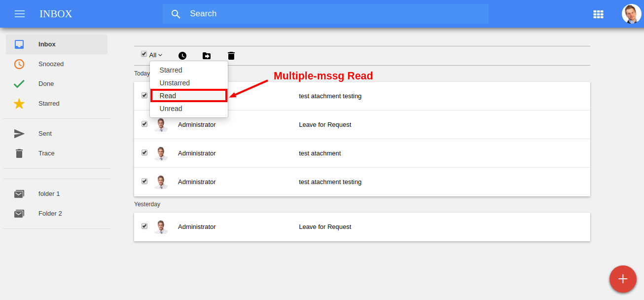Snooze selected messages with toolbar clock icon
The width and height of the screenshot is (644, 300).
coord(182,56)
